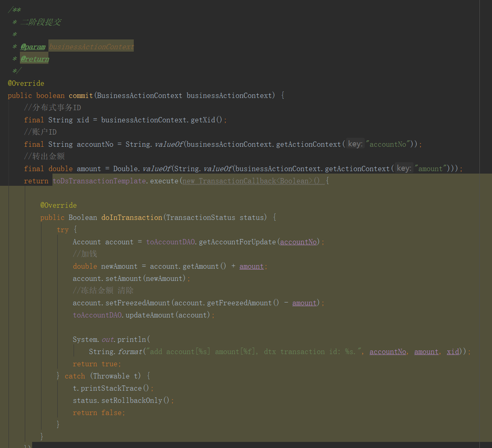Click the "accountNo" string literal

pyautogui.click(x=388, y=144)
